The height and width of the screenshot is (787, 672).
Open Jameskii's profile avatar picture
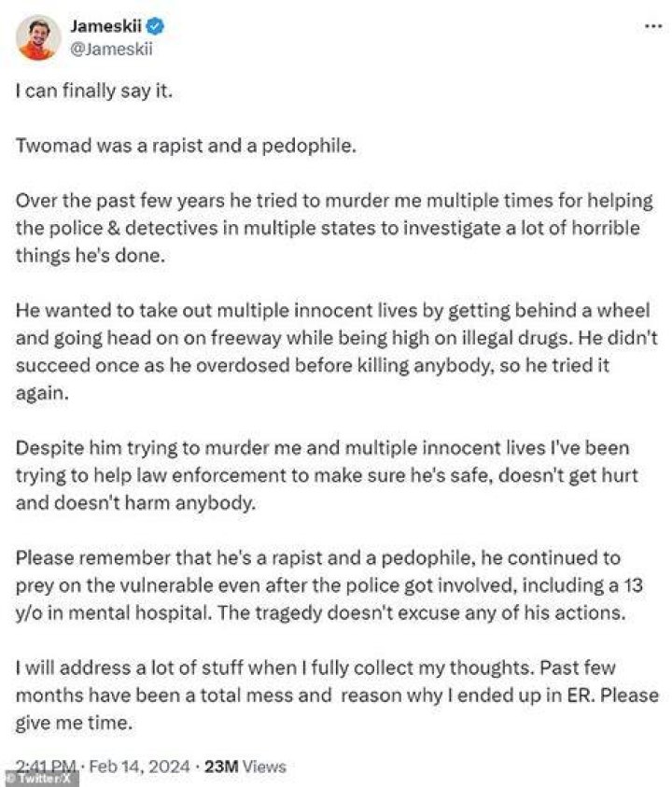(x=37, y=37)
